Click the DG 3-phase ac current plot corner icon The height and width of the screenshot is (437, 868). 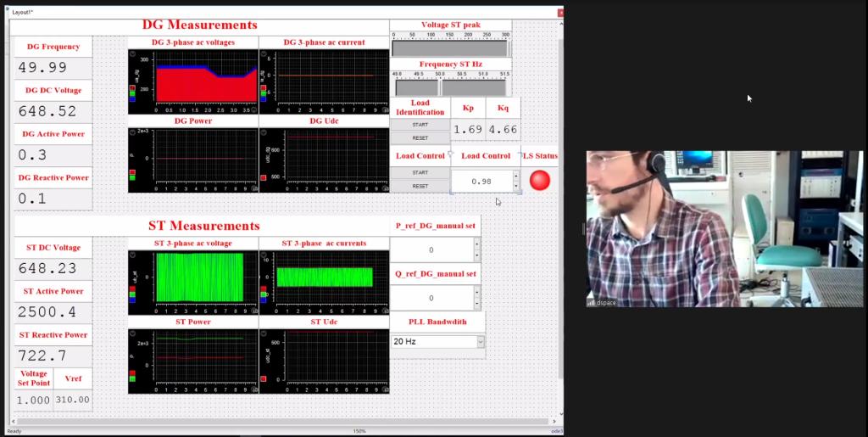[x=264, y=53]
